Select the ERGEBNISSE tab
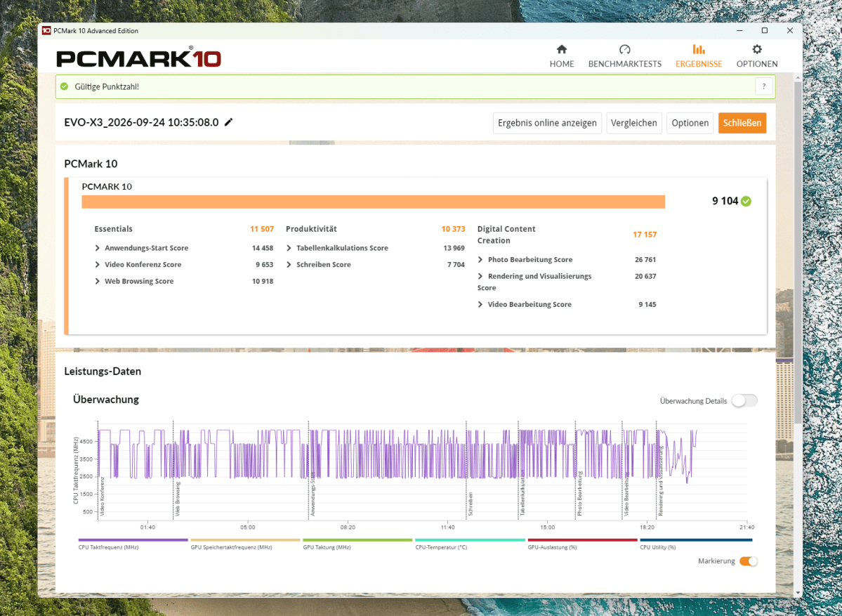 [699, 56]
